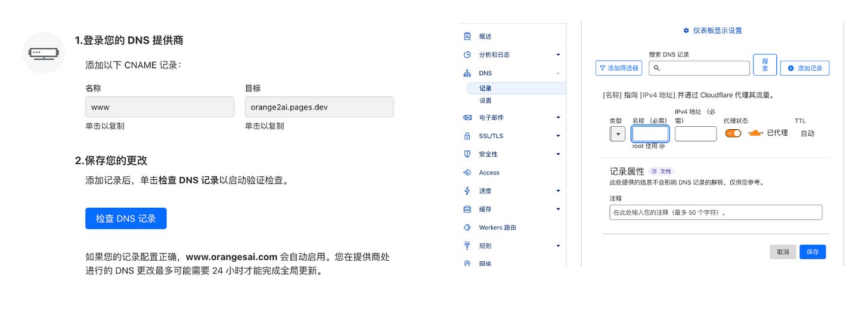868x312 pixels.
Task: Open the 仪表板显示设置 link
Action: [x=718, y=30]
